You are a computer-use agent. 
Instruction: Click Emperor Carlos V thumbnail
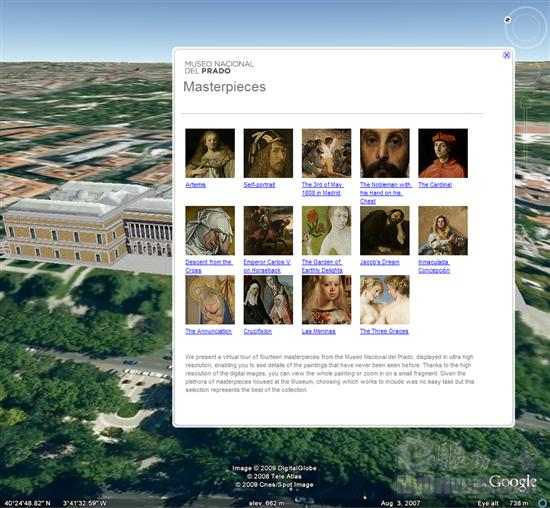coord(268,230)
